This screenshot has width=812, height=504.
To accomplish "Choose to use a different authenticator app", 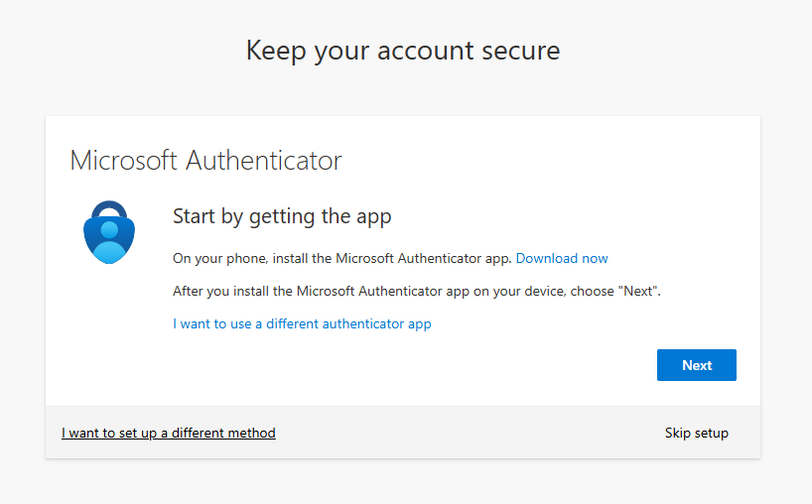I will pos(302,323).
